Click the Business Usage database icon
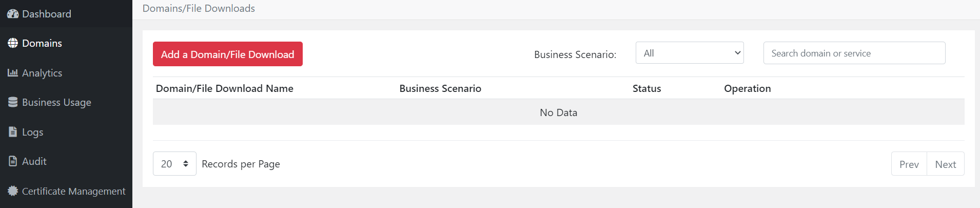Image resolution: width=980 pixels, height=208 pixels. pos(13,102)
